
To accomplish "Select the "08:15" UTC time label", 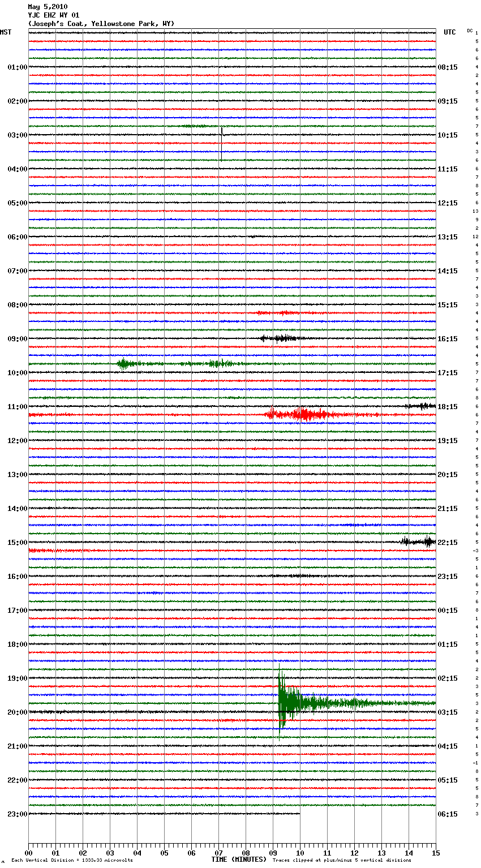I will pyautogui.click(x=448, y=67).
